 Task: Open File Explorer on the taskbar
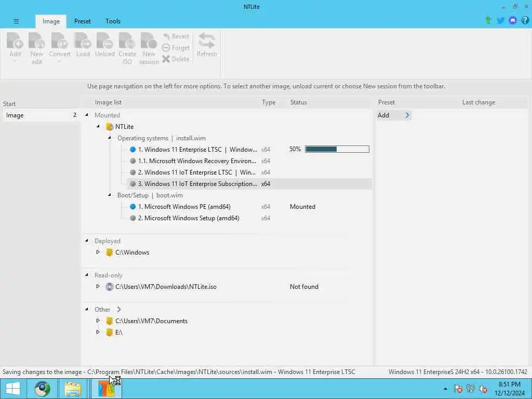(x=73, y=389)
